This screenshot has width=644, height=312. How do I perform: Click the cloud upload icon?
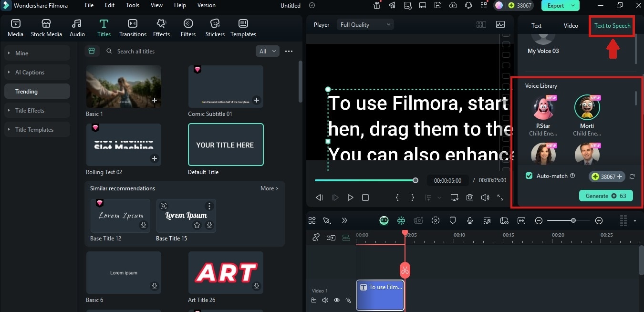pos(453,5)
